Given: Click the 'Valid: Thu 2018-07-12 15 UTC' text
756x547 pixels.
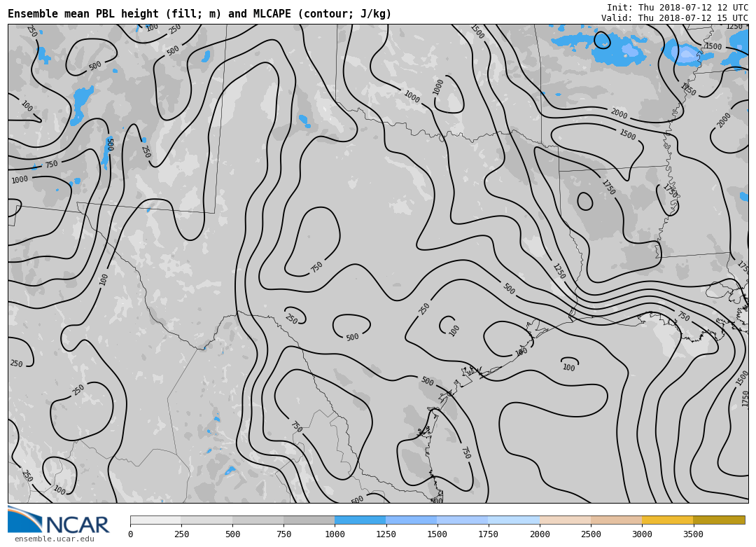Looking at the screenshot, I should point(675,18).
